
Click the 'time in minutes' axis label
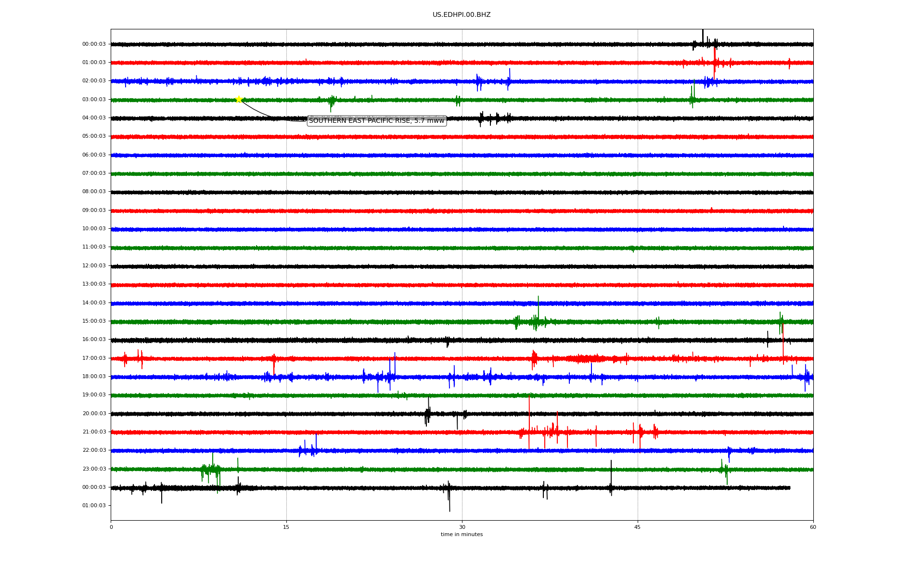click(462, 535)
